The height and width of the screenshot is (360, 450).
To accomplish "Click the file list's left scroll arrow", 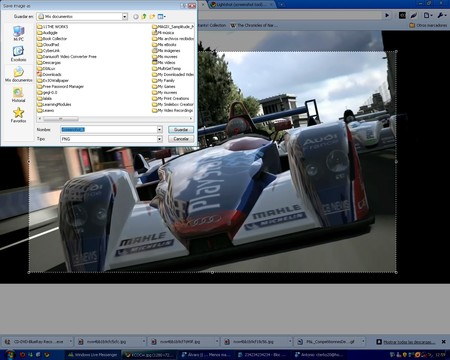I will pyautogui.click(x=40, y=119).
